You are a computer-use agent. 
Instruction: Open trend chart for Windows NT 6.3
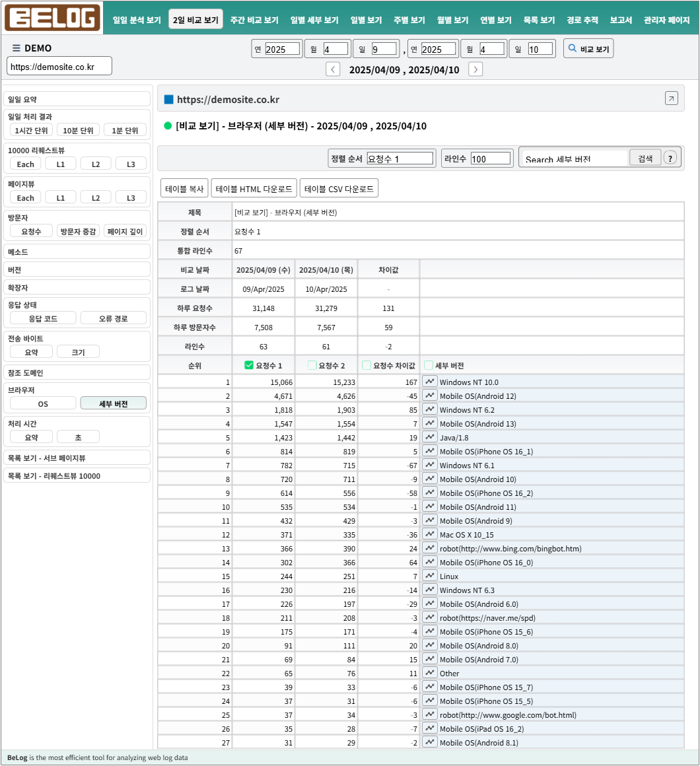(429, 590)
